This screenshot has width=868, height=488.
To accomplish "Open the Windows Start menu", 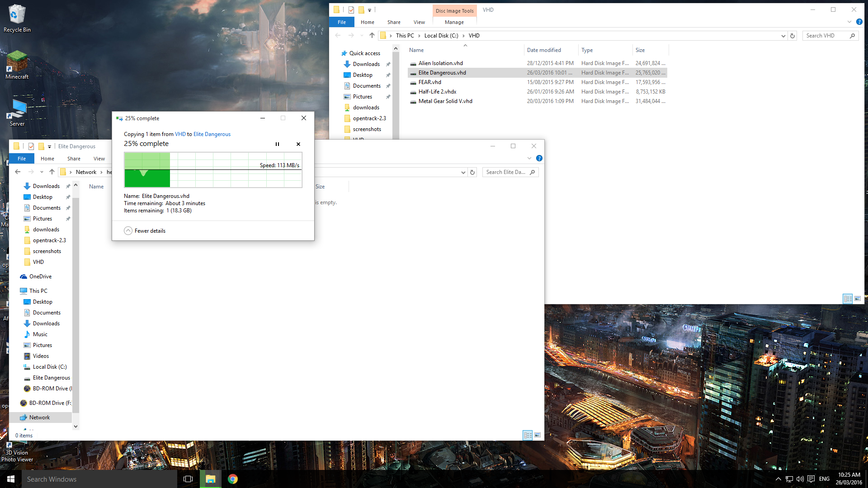I will click(x=11, y=479).
